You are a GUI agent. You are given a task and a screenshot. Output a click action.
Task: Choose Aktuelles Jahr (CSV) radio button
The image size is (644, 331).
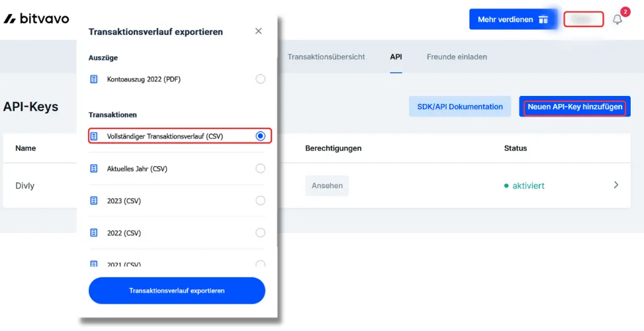click(260, 169)
